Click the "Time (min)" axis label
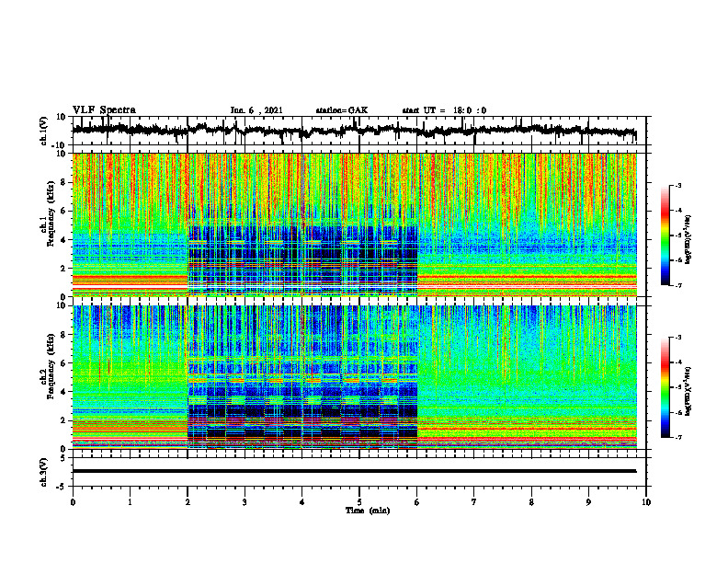The width and height of the screenshot is (728, 563). click(368, 511)
